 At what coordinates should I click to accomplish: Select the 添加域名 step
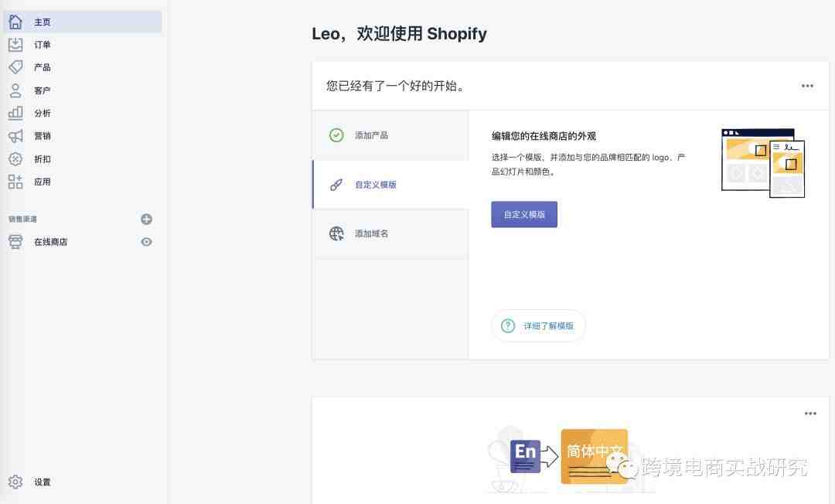(x=390, y=233)
